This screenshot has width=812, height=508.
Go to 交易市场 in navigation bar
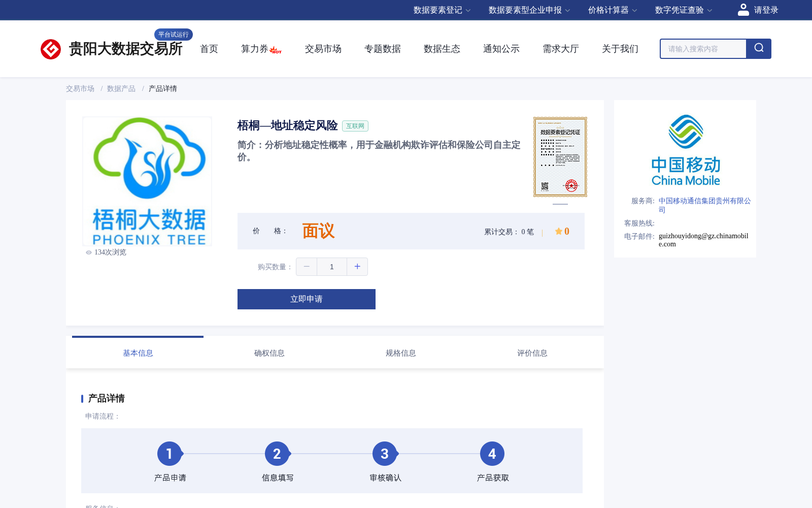click(x=323, y=49)
